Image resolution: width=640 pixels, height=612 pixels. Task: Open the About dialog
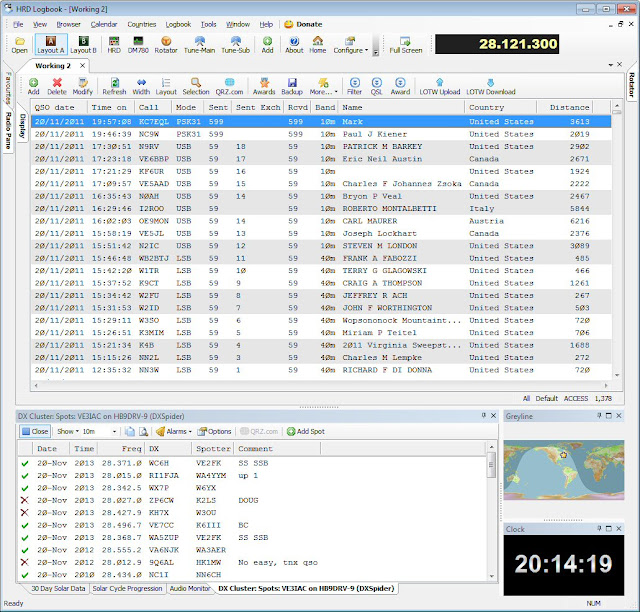click(x=294, y=45)
